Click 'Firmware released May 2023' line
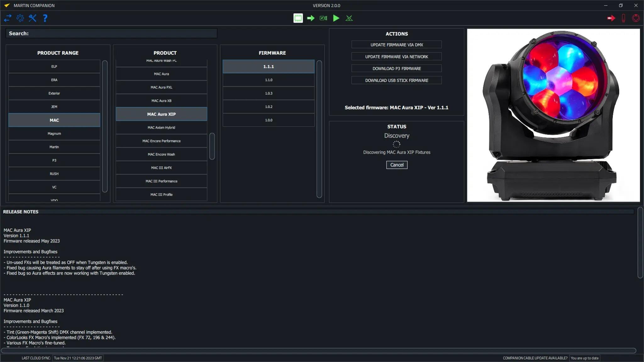Viewport: 644px width, 362px height. 31,241
